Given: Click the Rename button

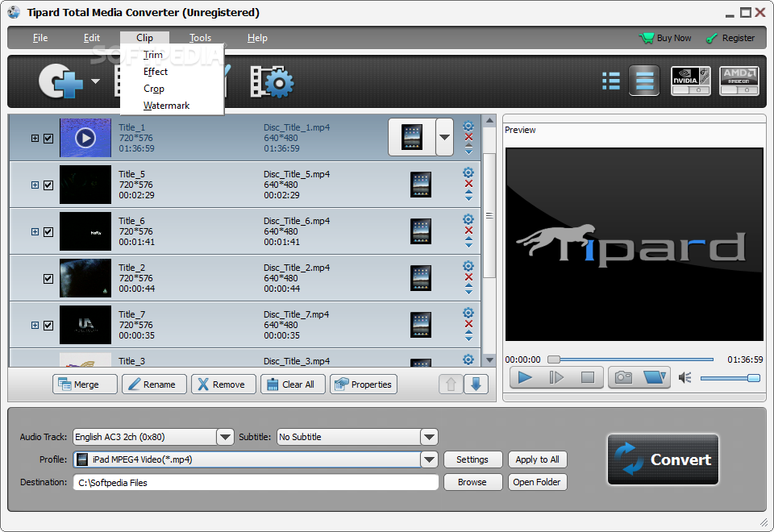Looking at the screenshot, I should 155,384.
